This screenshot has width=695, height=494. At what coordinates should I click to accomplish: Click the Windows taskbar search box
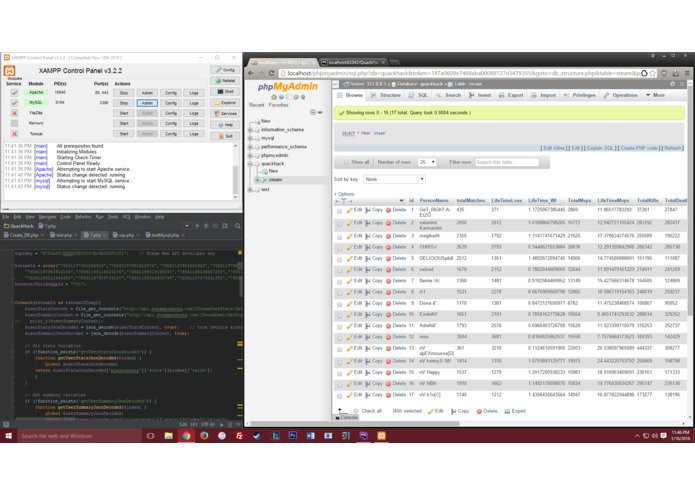79,436
